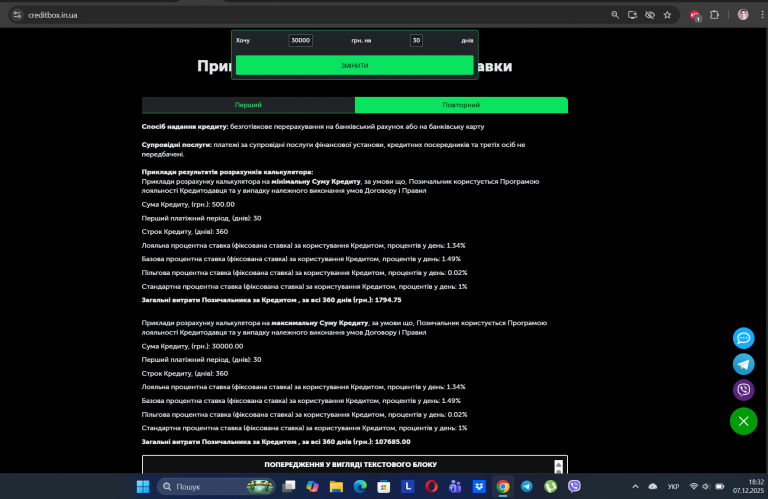Open the blue live chat bubble
Image resolution: width=768 pixels, height=499 pixels.
(x=744, y=338)
